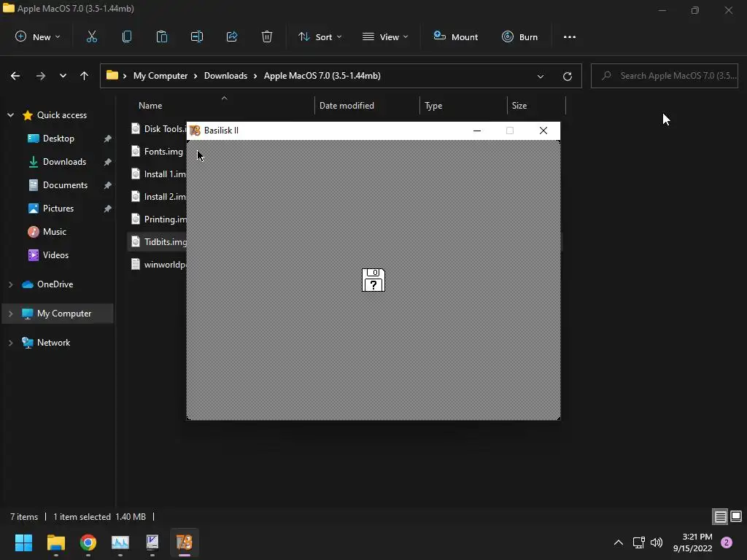Collapse the Quick access tree node
This screenshot has height=560, width=747.
point(10,115)
